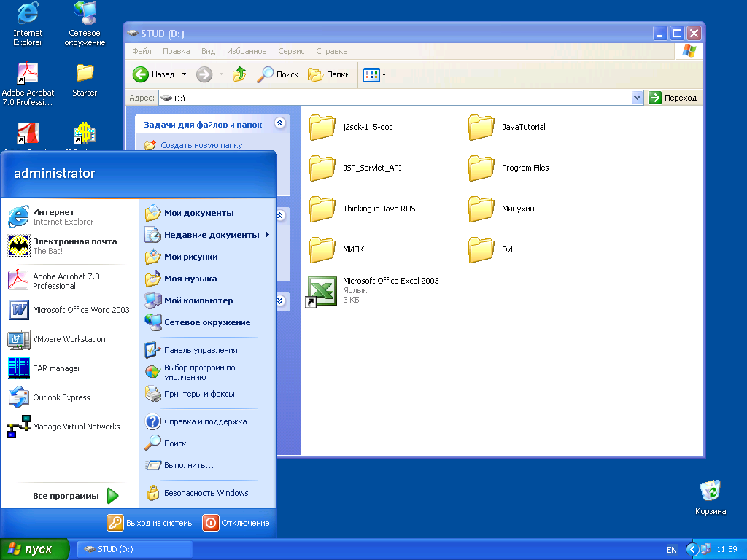The image size is (747, 560).
Task: Select Starter folder on desktop
Action: coord(85,79)
